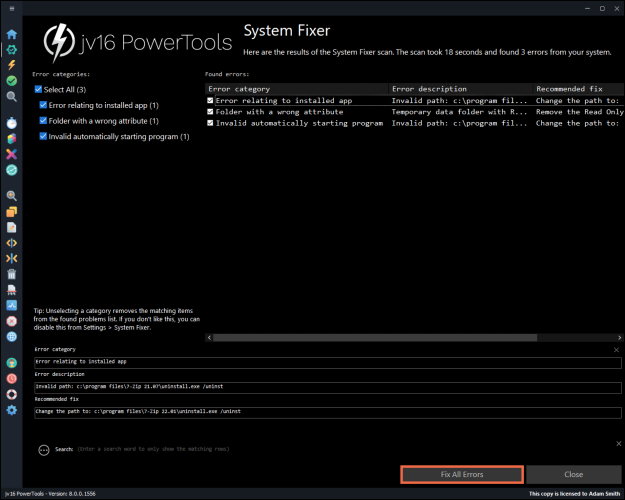The image size is (625, 500).
Task: Open the user avatar sidebar icon
Action: point(12,363)
